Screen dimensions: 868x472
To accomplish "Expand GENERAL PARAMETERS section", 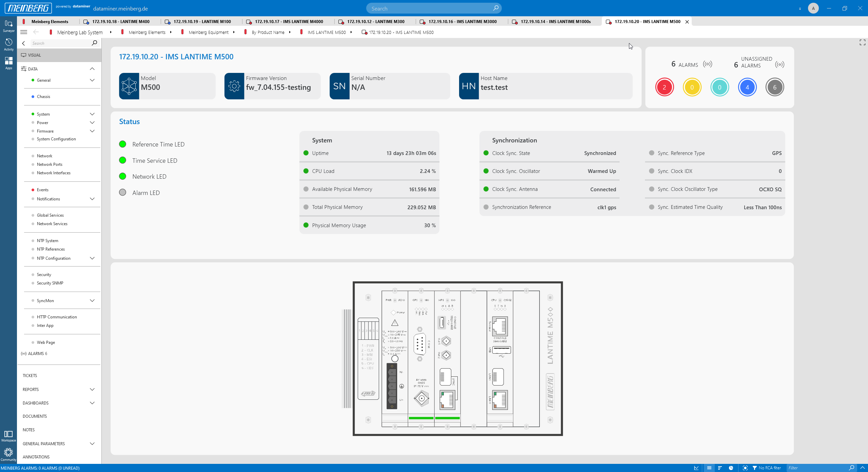I will tap(92, 444).
